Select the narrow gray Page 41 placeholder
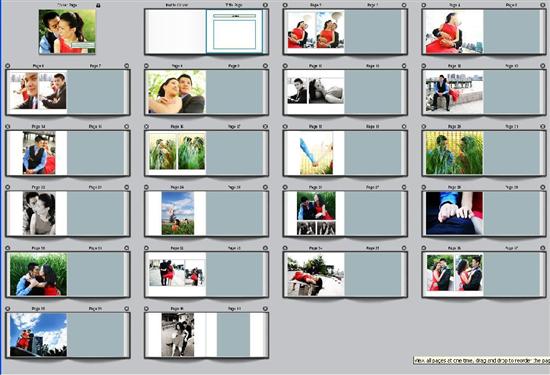 233,335
